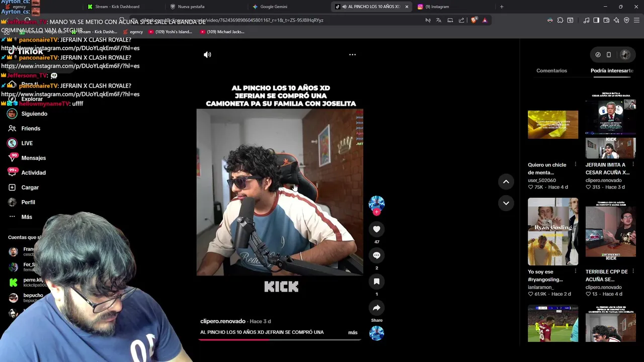Image resolution: width=644 pixels, height=362 pixels.
Task: Click the share page icon in address bar
Action: 461,20
